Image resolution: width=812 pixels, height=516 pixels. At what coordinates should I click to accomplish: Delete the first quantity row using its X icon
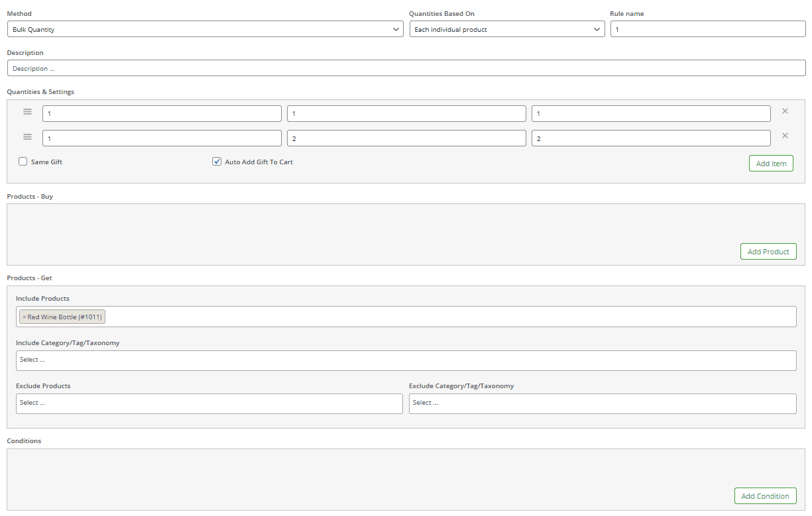tap(785, 111)
